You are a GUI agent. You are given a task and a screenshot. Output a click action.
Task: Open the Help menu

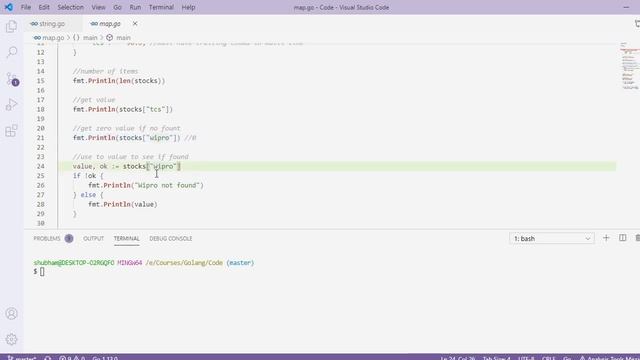[188, 7]
